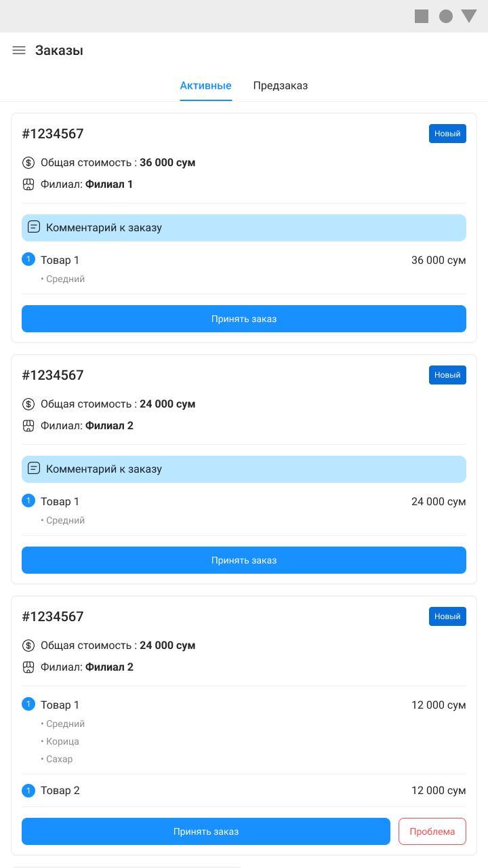
Task: Click the cost icon on the 24 000 сум order
Action: click(28, 403)
